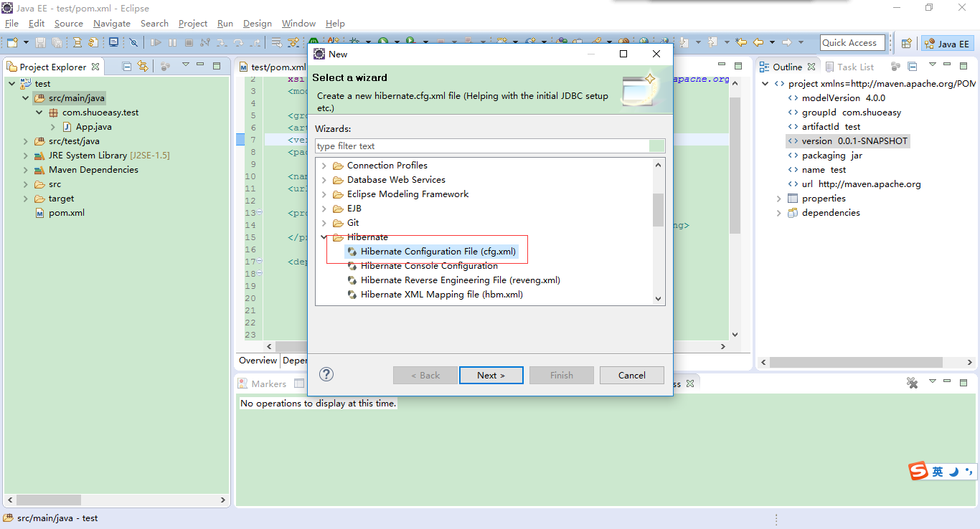
Task: Click Collapse All in Outline view toolbar
Action: 913,66
